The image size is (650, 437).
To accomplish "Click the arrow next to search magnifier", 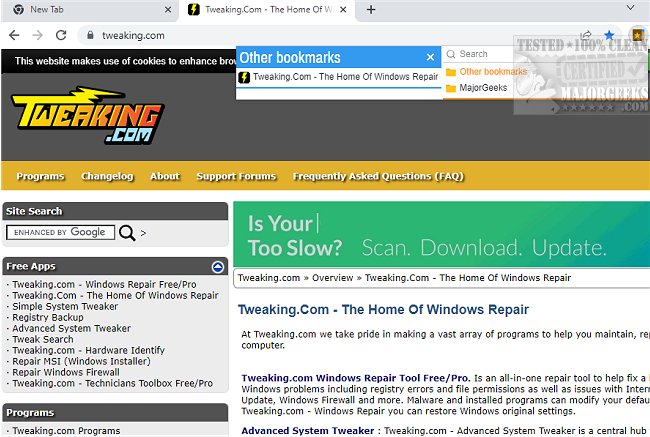I will [x=143, y=233].
